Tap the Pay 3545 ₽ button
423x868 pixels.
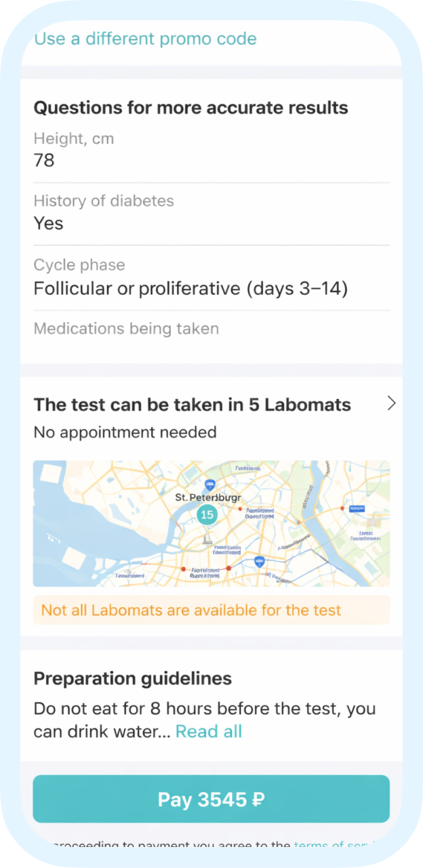pyautogui.click(x=211, y=799)
